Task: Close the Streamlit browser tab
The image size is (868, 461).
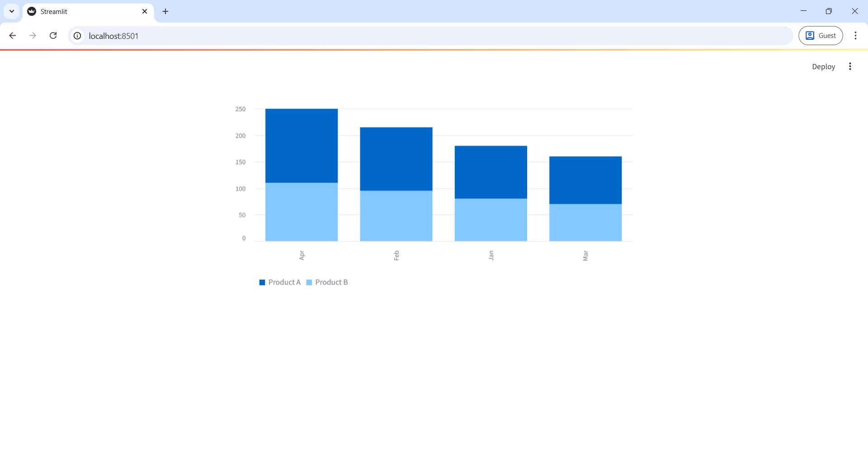Action: pos(145,11)
